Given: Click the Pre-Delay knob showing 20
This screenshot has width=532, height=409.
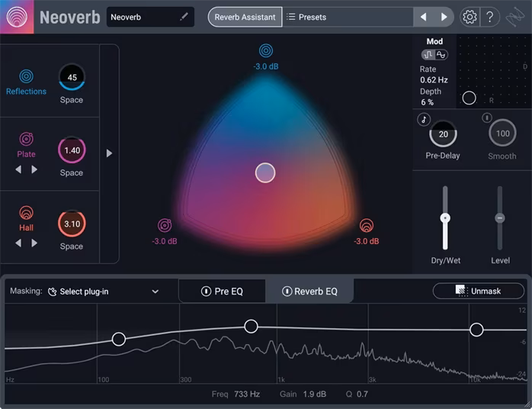Looking at the screenshot, I should 443,134.
